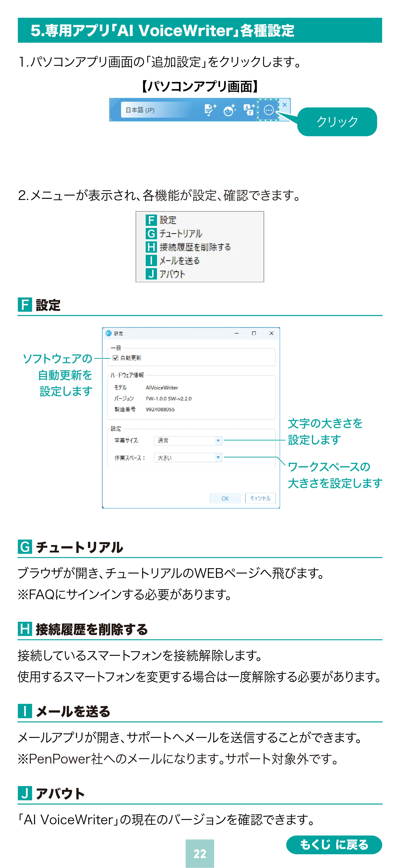
Task: Click the H 接続履歴を削除する section heading
Action: tap(83, 629)
